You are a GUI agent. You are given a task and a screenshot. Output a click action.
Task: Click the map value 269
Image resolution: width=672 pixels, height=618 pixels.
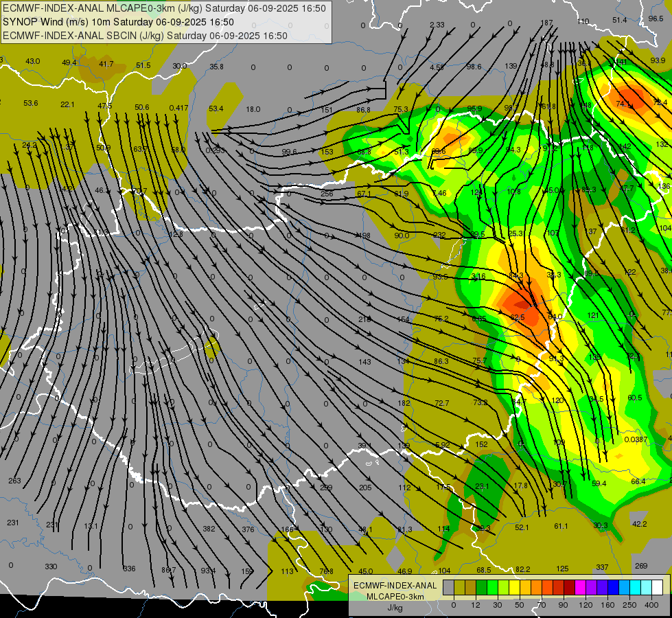coord(641,566)
